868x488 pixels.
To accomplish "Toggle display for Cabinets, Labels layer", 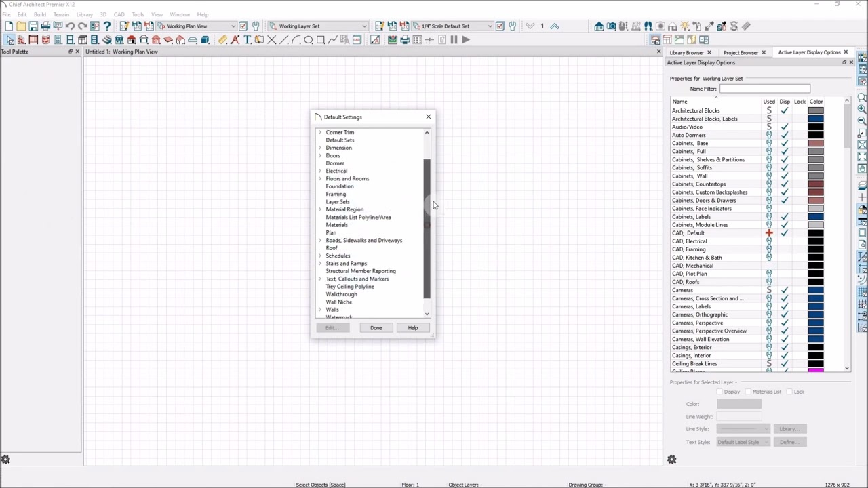I will [x=785, y=217].
